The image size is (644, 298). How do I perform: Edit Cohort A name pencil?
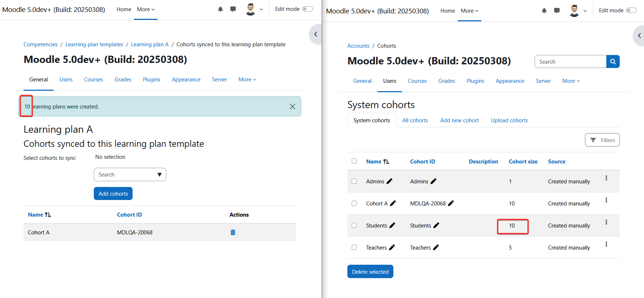(393, 203)
